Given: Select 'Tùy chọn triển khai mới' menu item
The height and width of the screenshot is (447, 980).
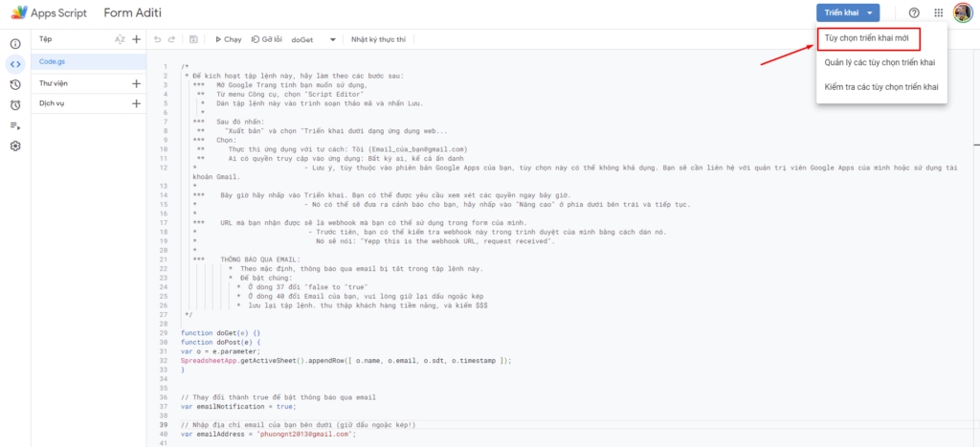Looking at the screenshot, I should click(x=868, y=38).
